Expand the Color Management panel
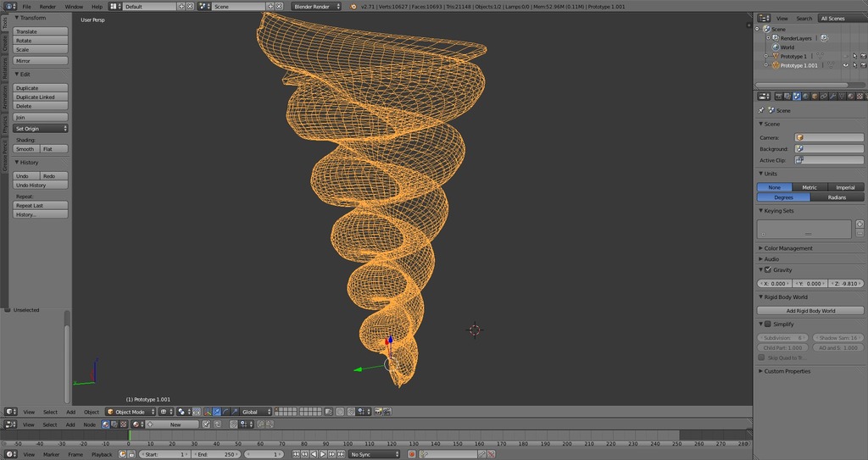 [x=787, y=248]
